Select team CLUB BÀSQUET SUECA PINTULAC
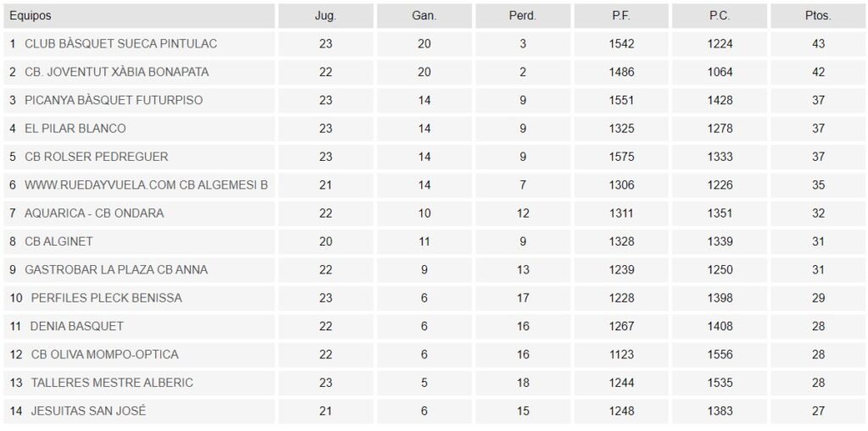Image resolution: width=868 pixels, height=431 pixels. pyautogui.click(x=114, y=44)
